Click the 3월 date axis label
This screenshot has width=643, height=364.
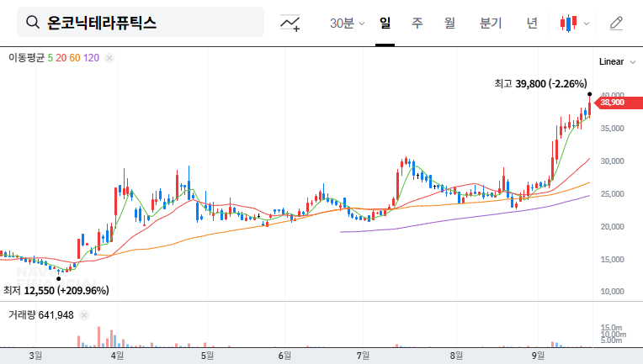[35, 356]
